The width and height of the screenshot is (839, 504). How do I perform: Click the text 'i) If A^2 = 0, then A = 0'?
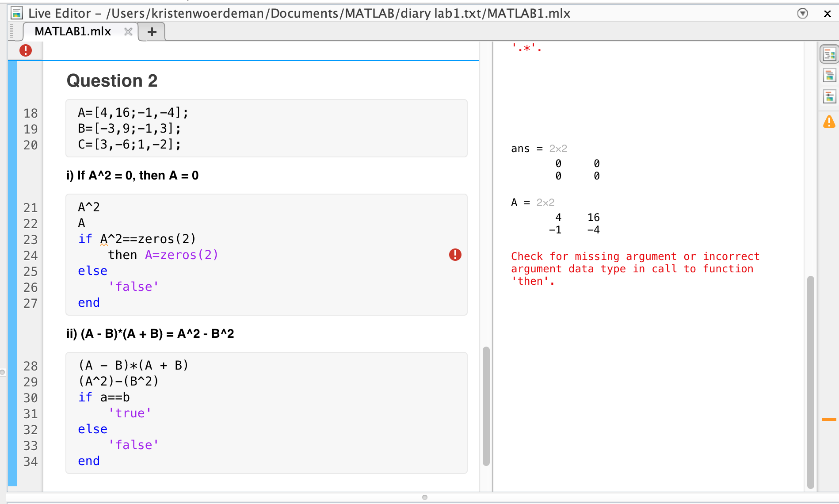pyautogui.click(x=133, y=176)
